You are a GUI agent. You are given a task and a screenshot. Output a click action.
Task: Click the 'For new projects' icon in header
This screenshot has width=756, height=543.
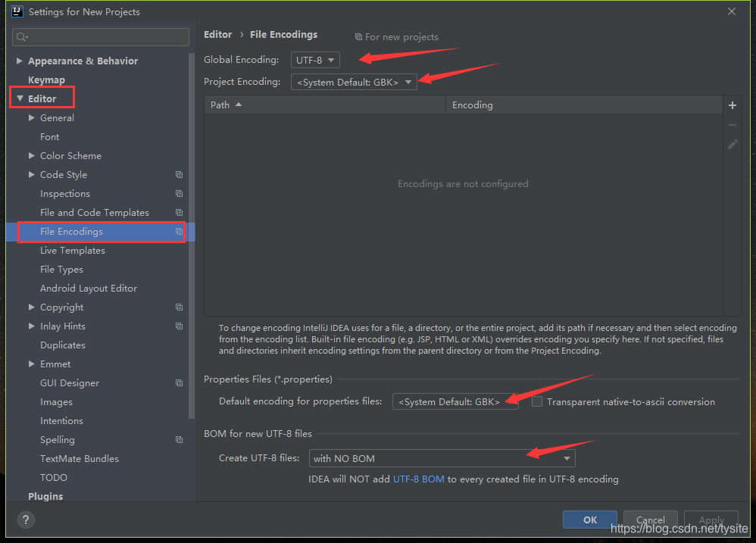click(358, 37)
